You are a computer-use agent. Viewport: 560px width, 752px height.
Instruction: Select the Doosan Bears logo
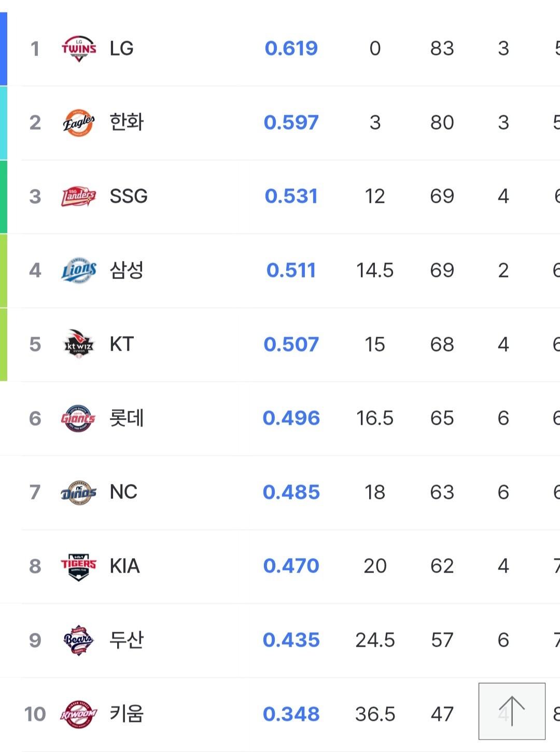(x=79, y=640)
